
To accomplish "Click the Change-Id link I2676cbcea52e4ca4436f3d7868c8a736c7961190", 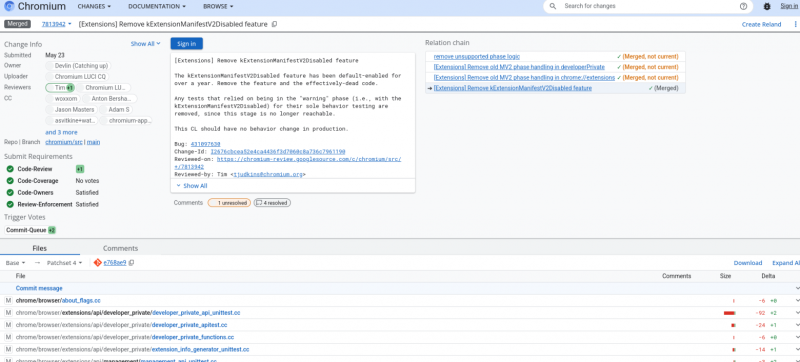I will (x=278, y=151).
